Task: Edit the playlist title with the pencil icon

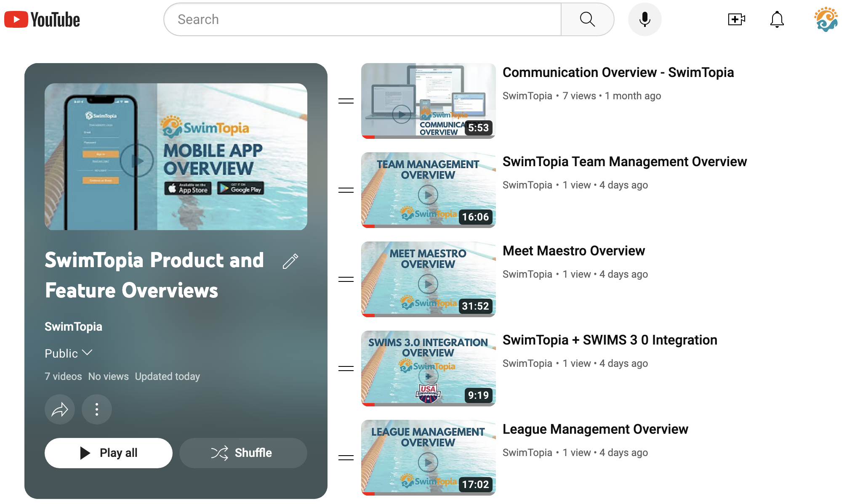Action: [290, 261]
